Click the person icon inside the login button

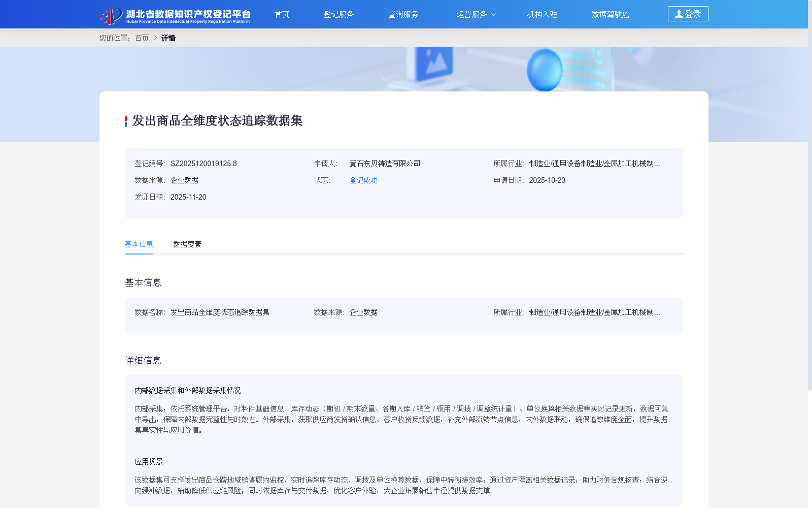(x=679, y=14)
